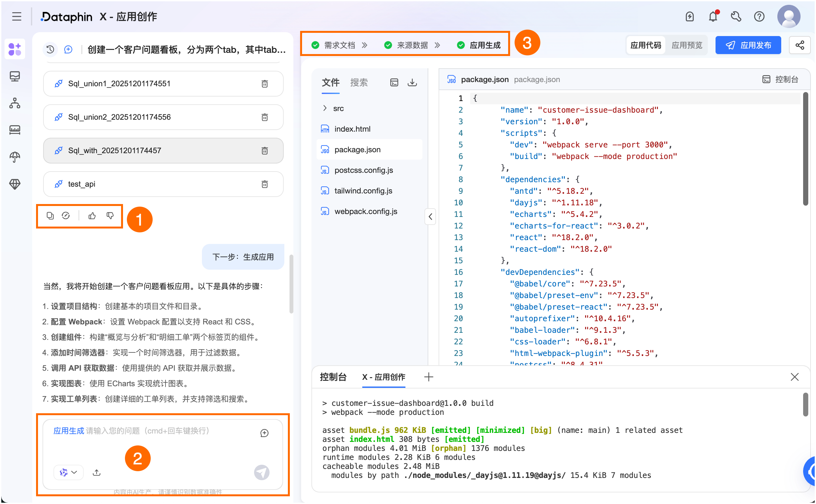Open the model selector dropdown

point(68,473)
